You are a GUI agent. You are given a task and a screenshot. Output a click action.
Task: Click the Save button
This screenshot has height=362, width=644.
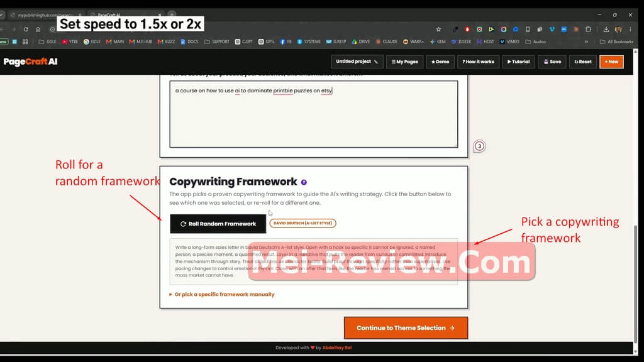click(552, 62)
